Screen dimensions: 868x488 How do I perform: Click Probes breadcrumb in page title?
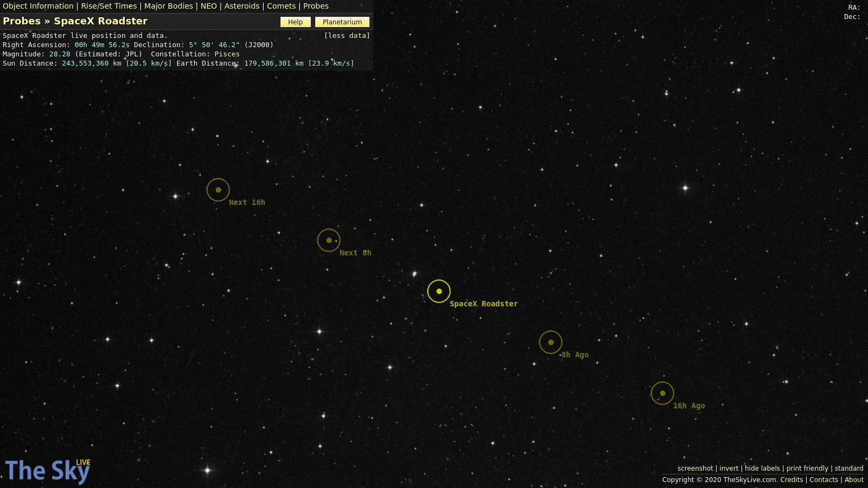(x=22, y=21)
